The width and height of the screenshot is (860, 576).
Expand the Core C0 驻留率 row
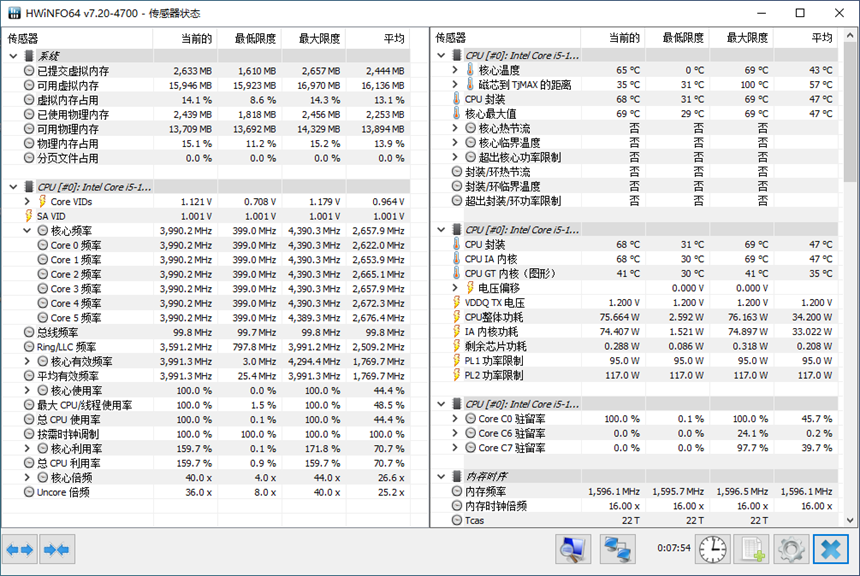point(455,418)
